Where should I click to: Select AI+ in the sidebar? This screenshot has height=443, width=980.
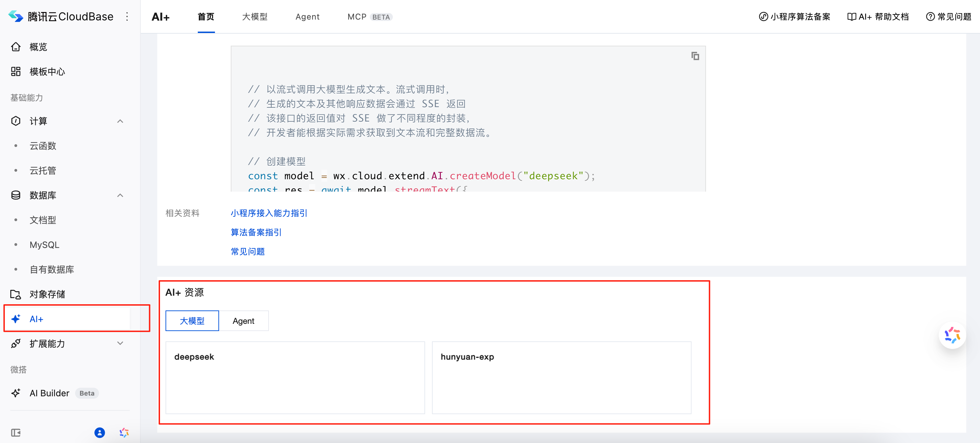(x=70, y=319)
